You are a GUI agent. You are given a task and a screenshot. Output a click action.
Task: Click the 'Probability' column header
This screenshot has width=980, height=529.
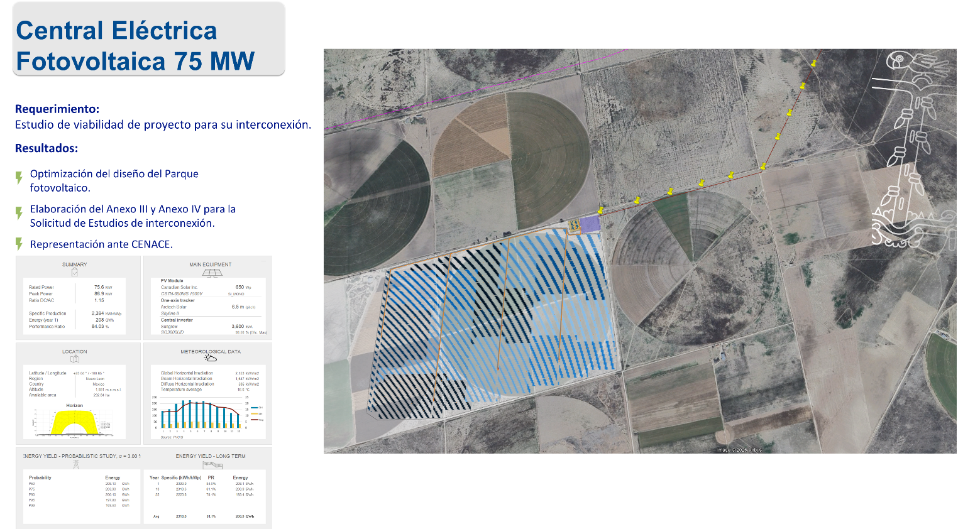tap(40, 477)
